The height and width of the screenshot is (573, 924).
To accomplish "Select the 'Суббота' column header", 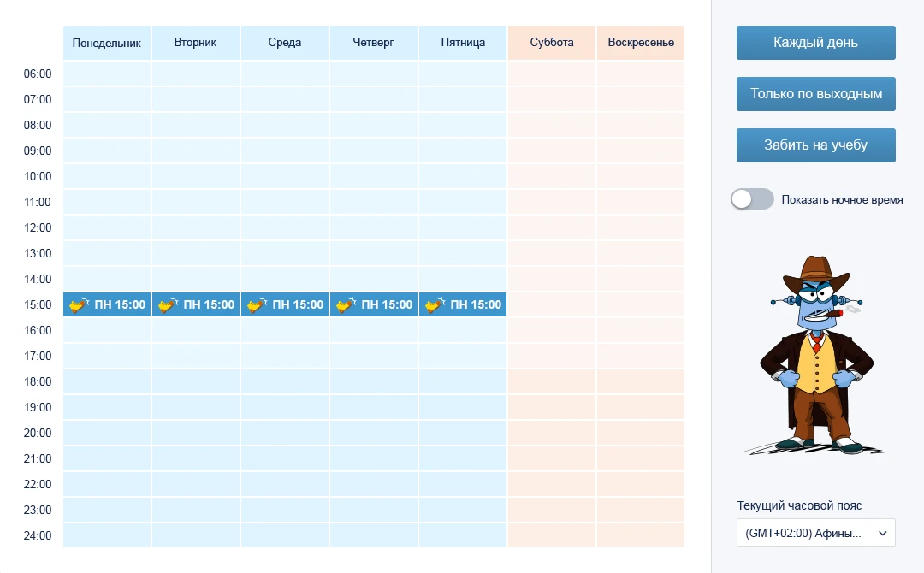I will coord(552,43).
